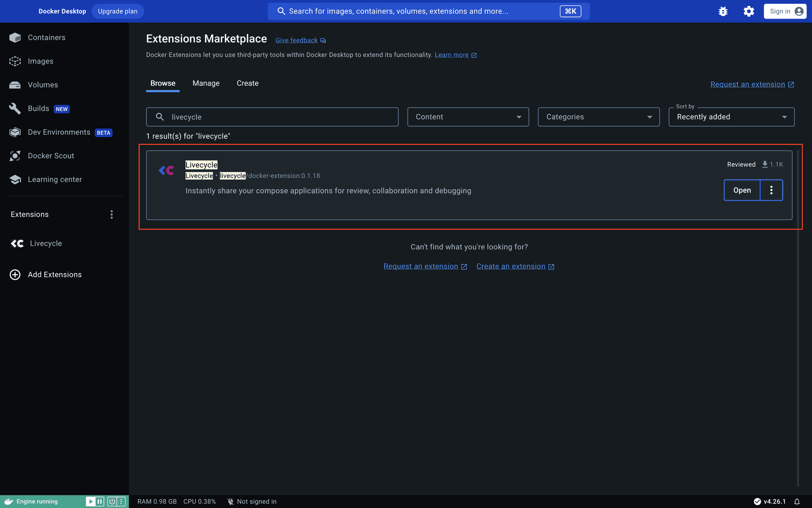
Task: Switch to the Manage tab
Action: tap(206, 83)
